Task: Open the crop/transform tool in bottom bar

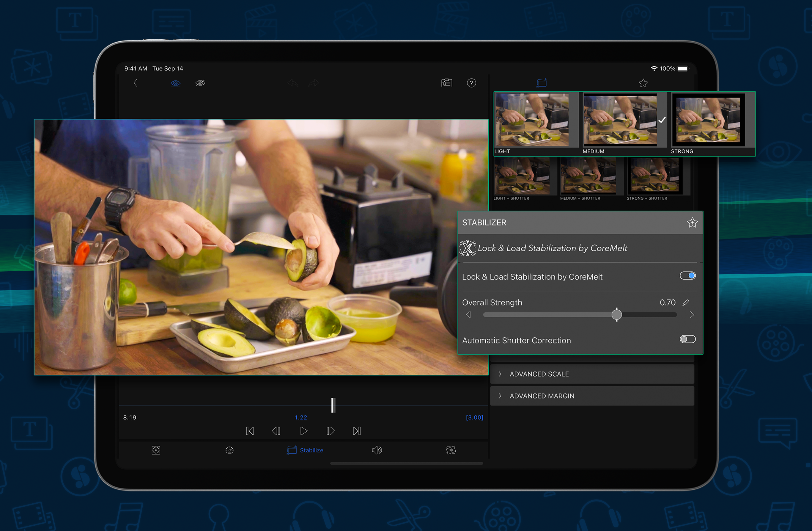Action: click(x=156, y=450)
